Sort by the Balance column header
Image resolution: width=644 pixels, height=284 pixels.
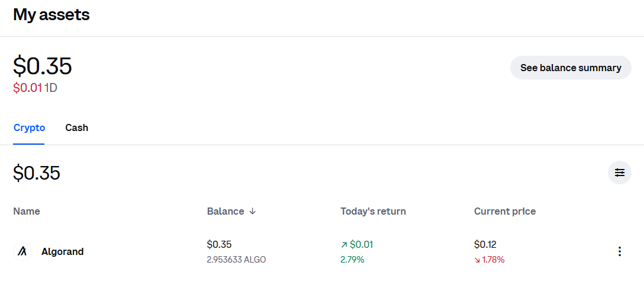[x=226, y=211]
